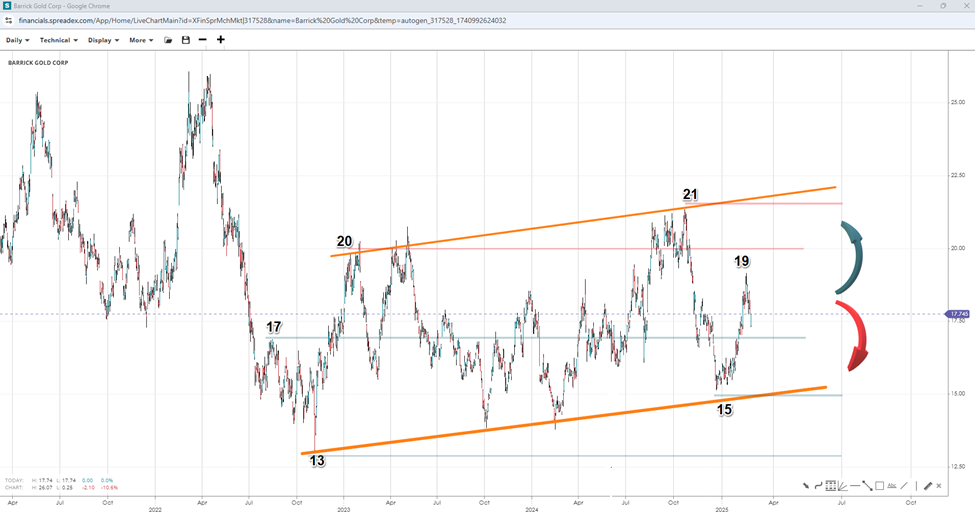This screenshot has height=523, width=975.
Task: Expand the Technical indicators menu
Action: click(59, 40)
